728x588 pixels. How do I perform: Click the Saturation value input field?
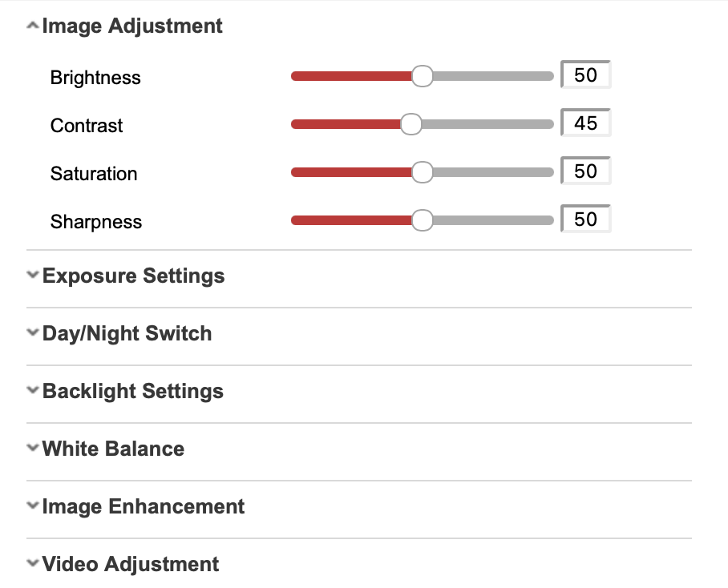pos(586,171)
